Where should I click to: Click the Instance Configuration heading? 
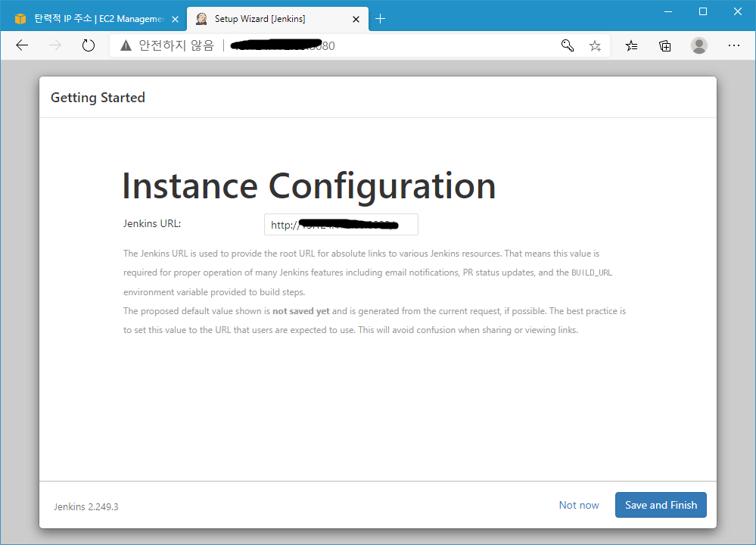click(309, 186)
